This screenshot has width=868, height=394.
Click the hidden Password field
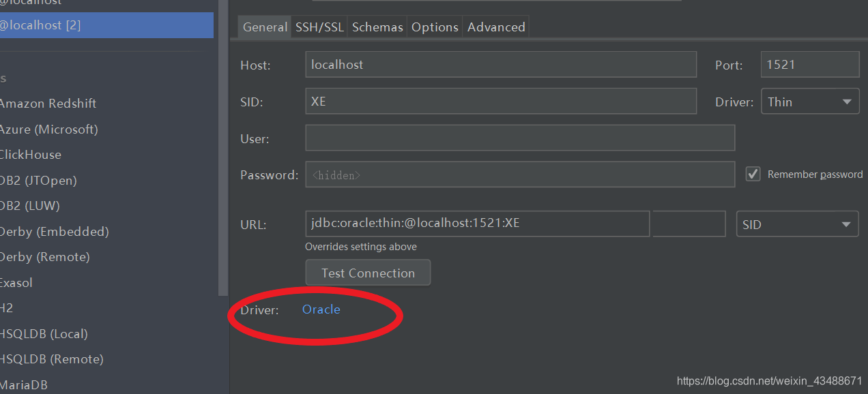520,175
